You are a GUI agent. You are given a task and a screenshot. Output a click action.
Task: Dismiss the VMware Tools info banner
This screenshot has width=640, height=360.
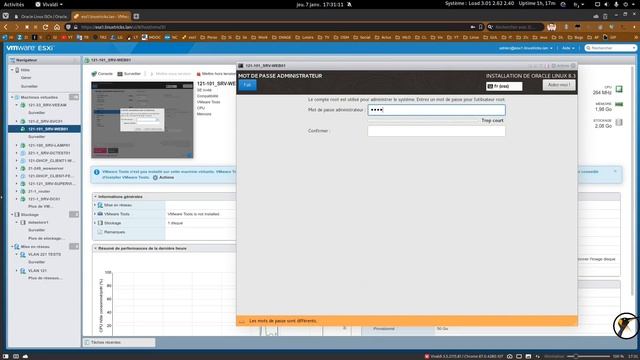point(615,171)
